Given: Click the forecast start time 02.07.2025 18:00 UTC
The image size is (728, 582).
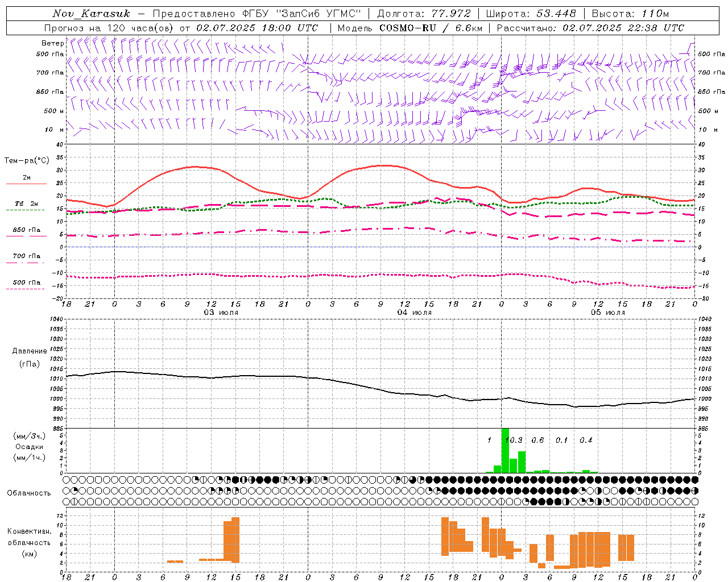Looking at the screenshot, I should click(258, 28).
